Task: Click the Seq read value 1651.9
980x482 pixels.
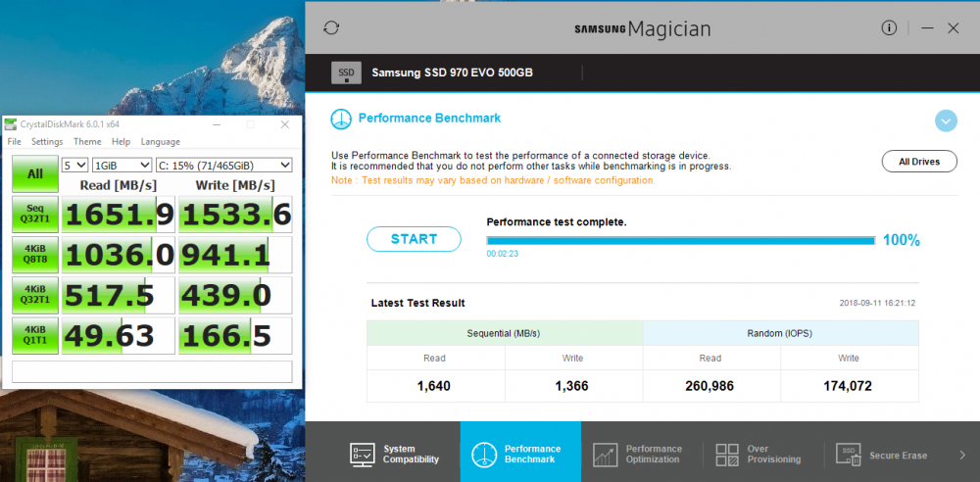Action: coord(119,215)
